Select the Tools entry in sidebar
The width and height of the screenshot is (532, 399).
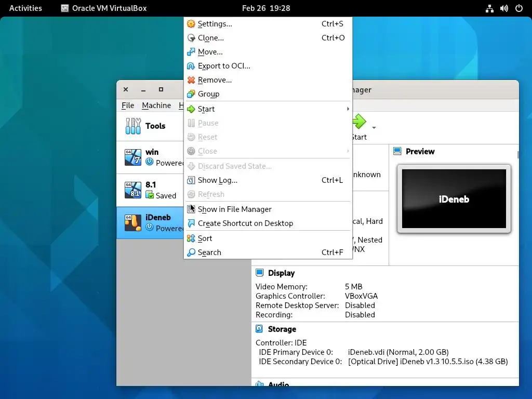coord(150,126)
